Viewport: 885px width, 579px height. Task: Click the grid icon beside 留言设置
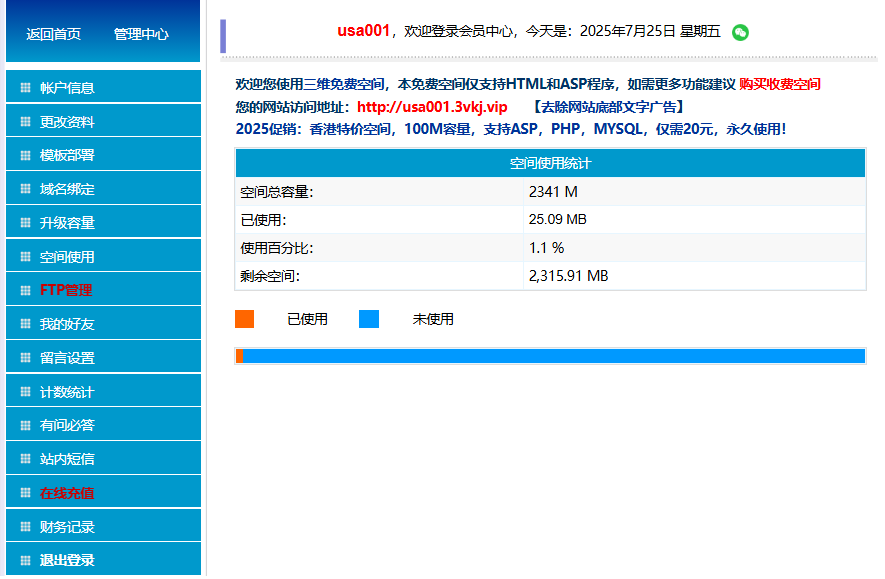pos(25,357)
